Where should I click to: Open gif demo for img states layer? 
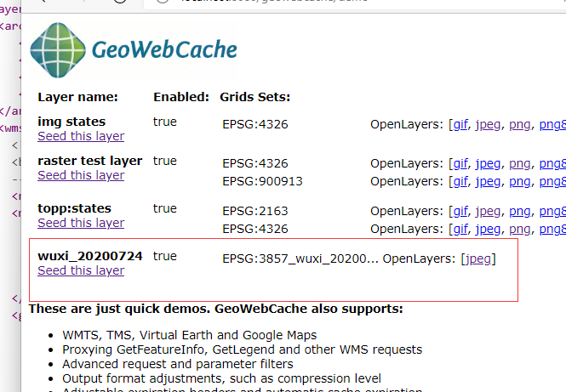click(x=460, y=124)
